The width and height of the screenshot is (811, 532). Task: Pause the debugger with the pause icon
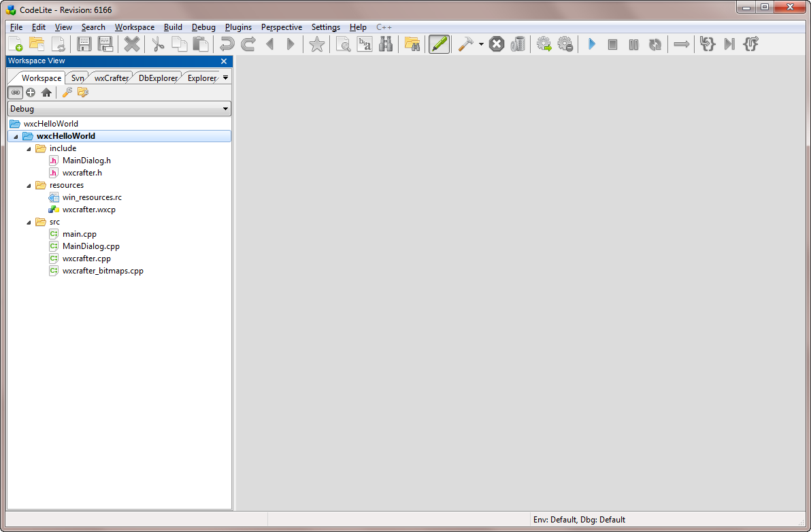click(633, 44)
